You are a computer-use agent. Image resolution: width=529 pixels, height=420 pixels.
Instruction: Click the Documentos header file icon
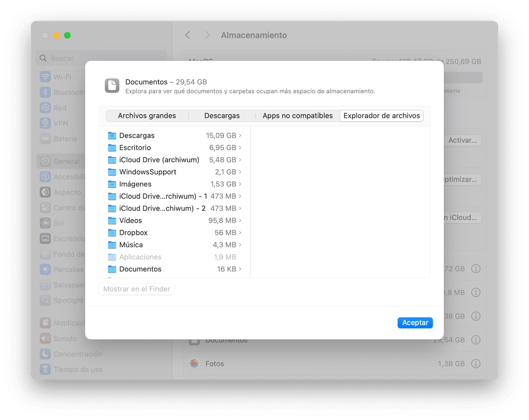coord(112,86)
